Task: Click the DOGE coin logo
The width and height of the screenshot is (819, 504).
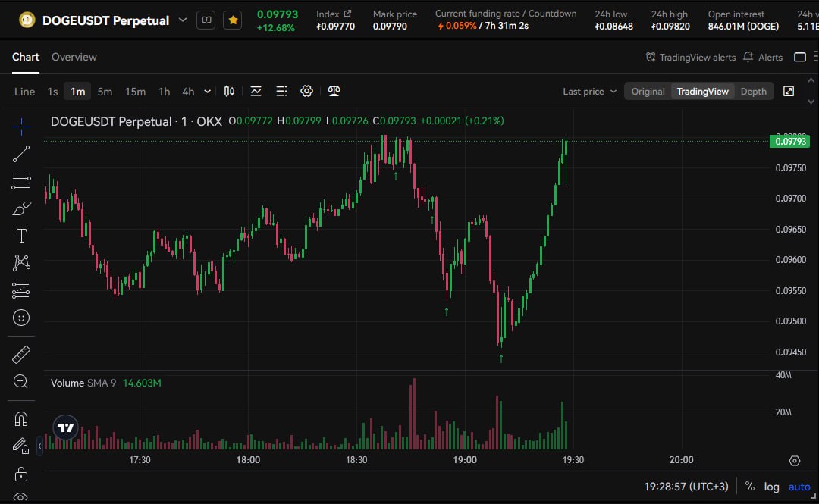Action: point(27,20)
